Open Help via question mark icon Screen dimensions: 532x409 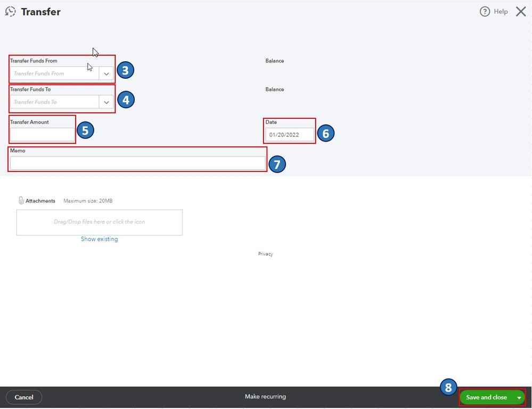485,12
